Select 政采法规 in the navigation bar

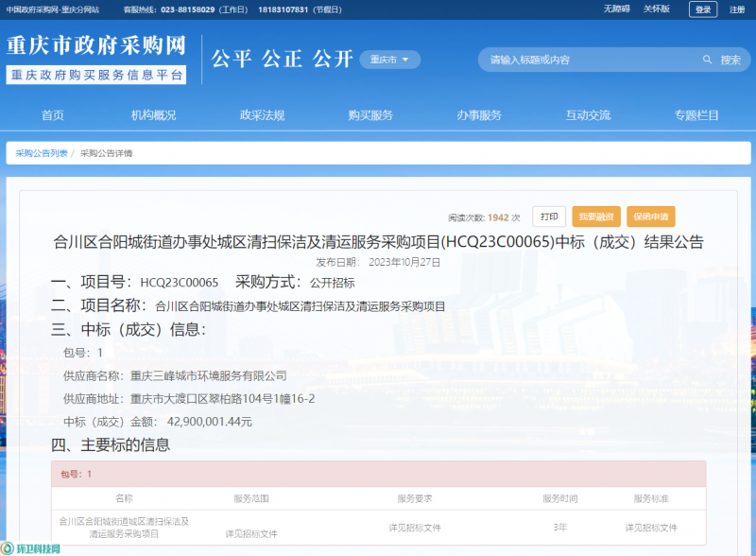262,115
